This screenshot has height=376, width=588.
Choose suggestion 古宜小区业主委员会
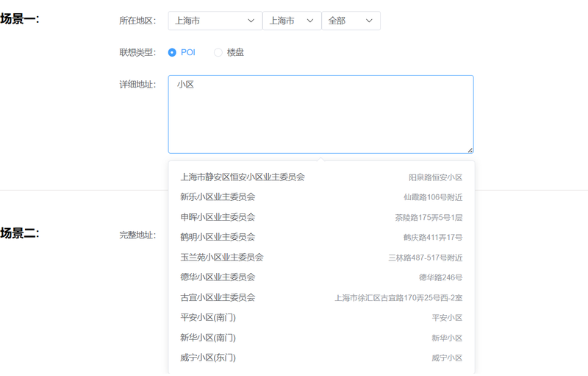click(321, 297)
